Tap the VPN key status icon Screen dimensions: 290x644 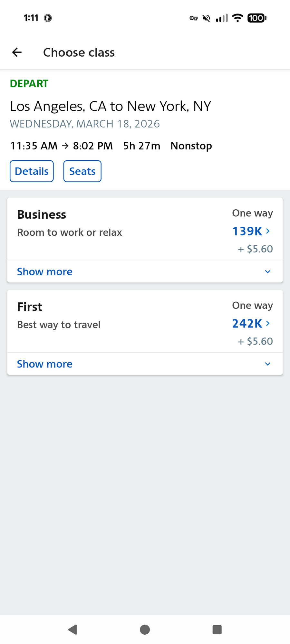(193, 18)
